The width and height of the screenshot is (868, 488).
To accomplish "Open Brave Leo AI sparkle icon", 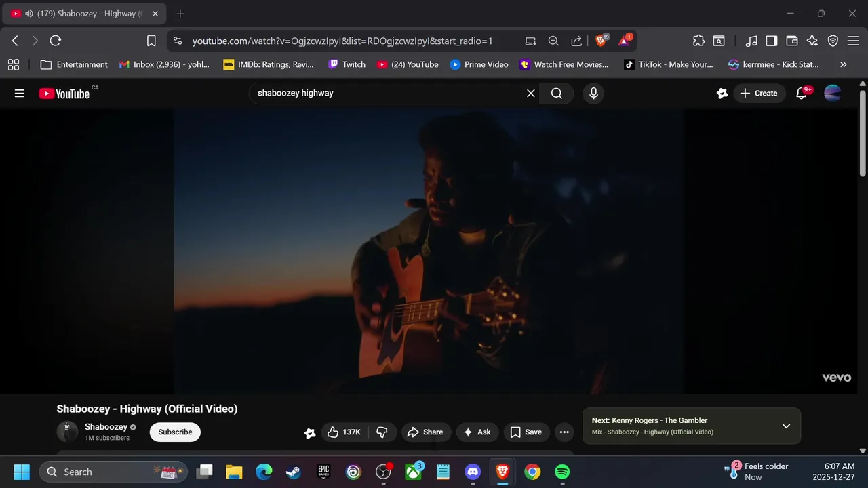I will (x=812, y=41).
